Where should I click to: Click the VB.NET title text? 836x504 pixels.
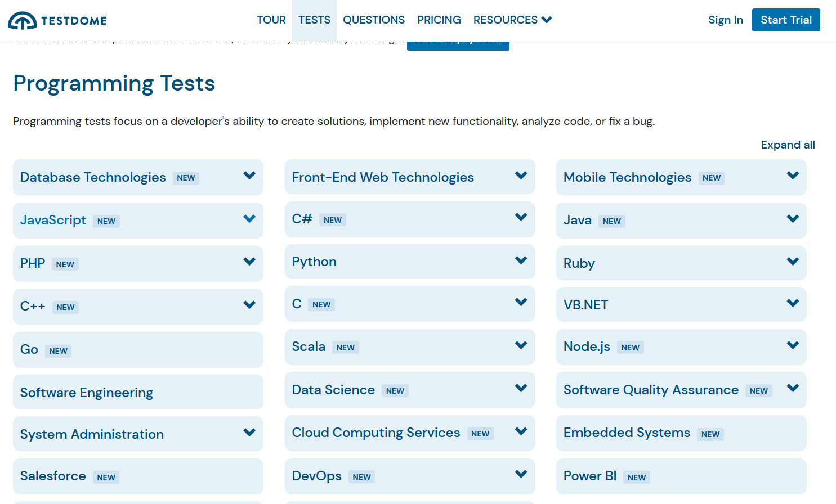coord(586,305)
